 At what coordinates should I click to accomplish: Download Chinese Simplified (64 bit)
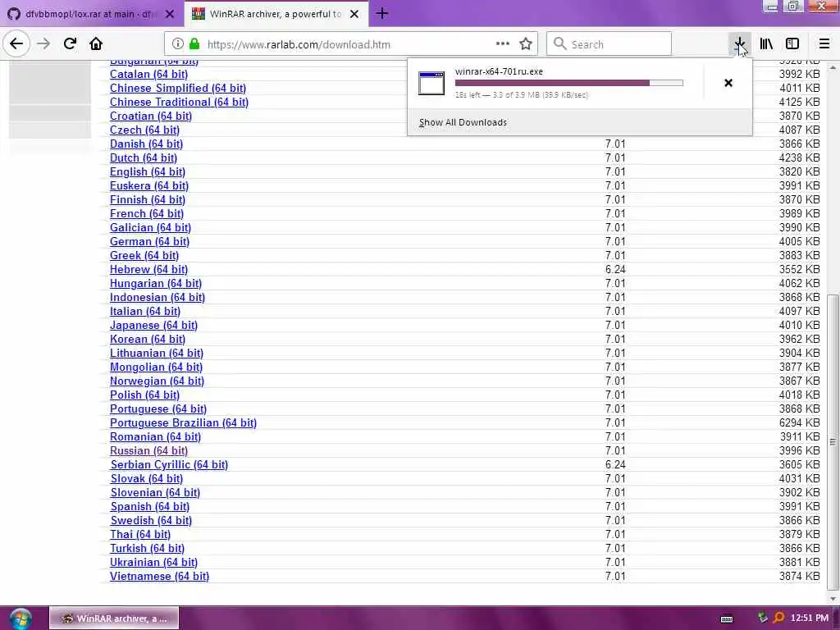coord(178,88)
